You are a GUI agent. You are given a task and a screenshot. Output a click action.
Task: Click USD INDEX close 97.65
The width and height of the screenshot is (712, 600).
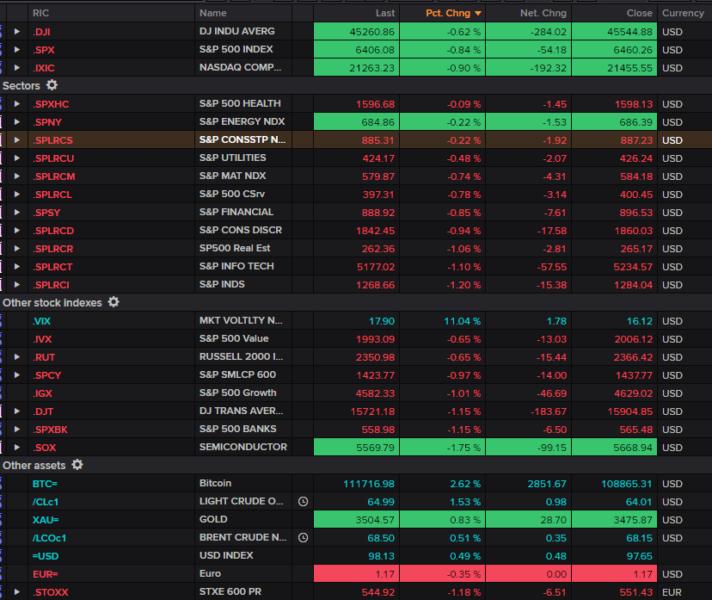(x=639, y=556)
